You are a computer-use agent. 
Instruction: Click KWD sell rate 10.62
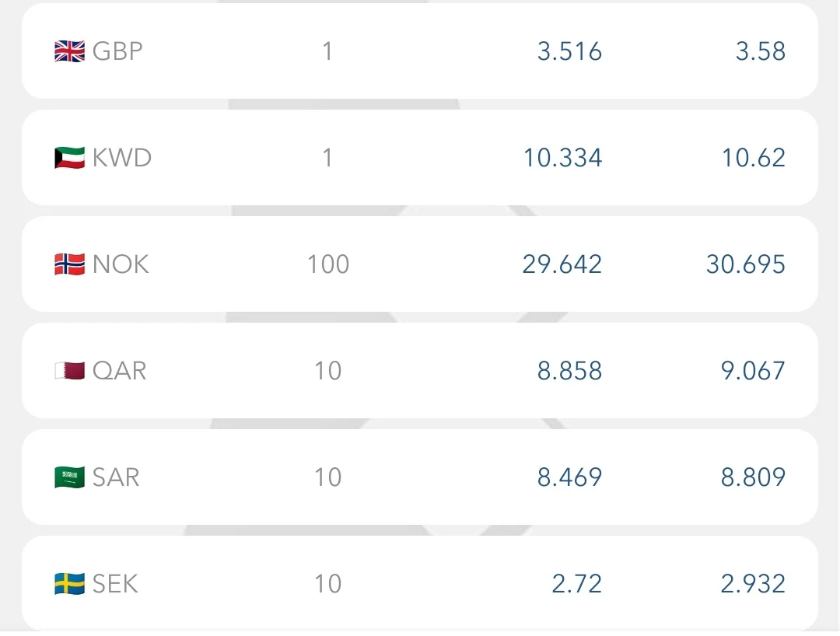coord(753,159)
